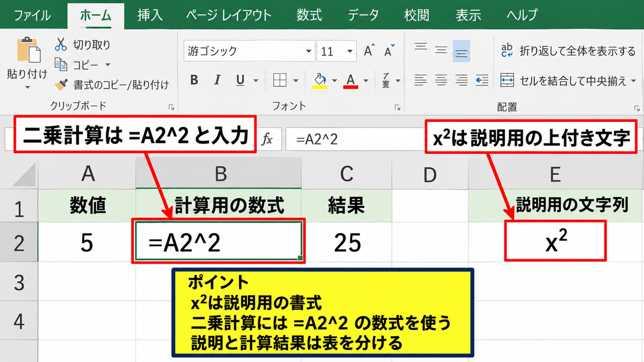
Task: Open the Font group dialog launcher
Action: tap(397, 107)
